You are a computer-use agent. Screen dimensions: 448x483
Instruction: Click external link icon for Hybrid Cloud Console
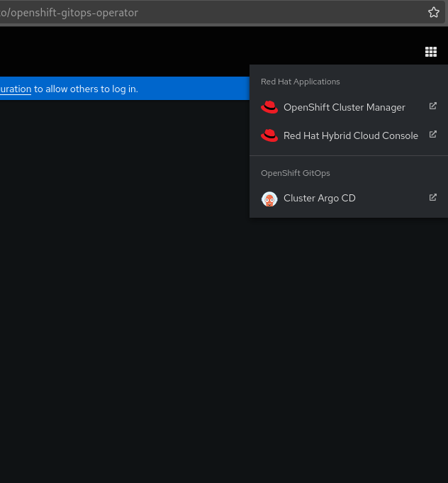pyautogui.click(x=433, y=134)
